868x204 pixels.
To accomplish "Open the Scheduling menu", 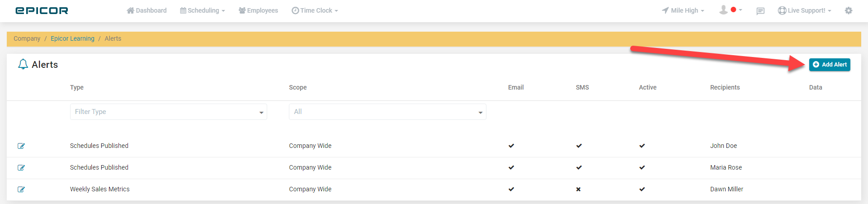I will tap(202, 10).
